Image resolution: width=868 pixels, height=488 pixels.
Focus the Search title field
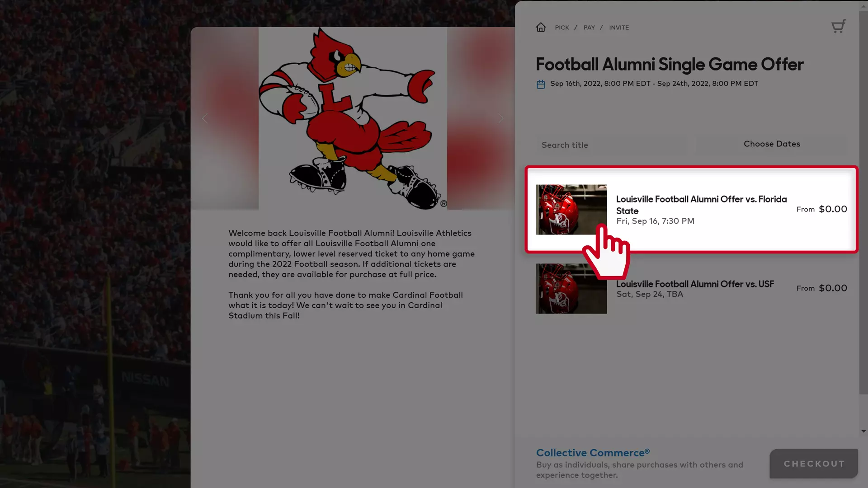(x=611, y=145)
